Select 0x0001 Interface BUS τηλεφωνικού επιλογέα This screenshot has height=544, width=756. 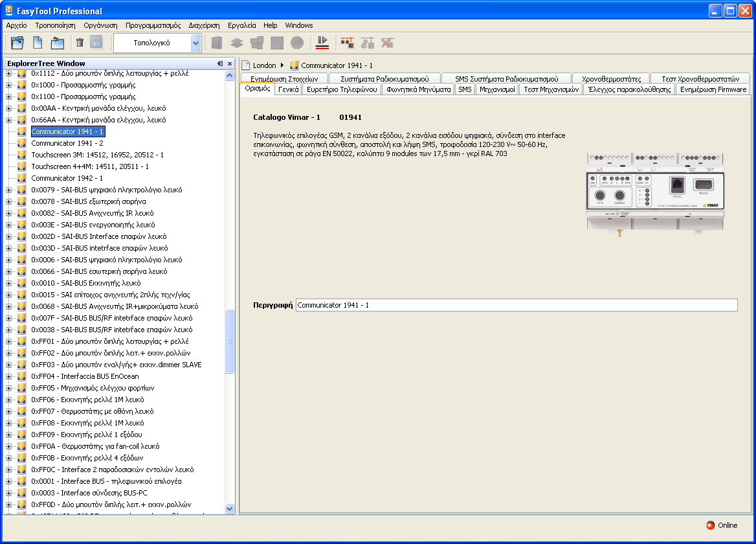(x=106, y=481)
